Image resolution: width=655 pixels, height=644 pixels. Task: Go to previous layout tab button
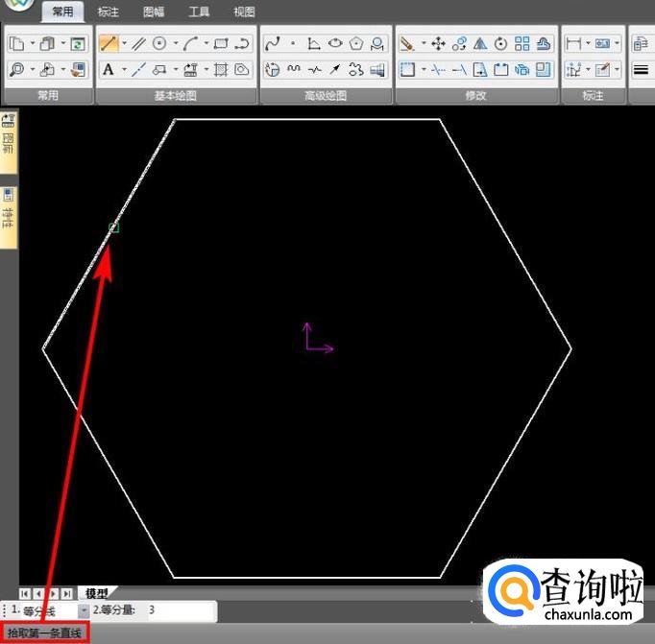tap(38, 593)
